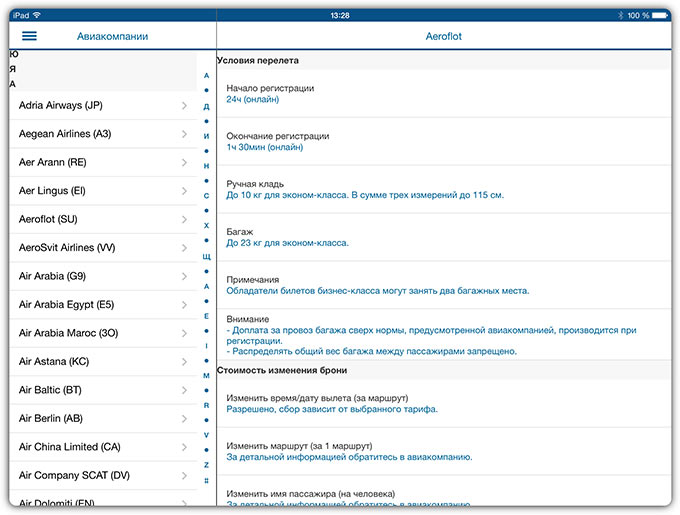Jump to letter R in index
Viewport: 680px width, 515px height.
(x=206, y=405)
